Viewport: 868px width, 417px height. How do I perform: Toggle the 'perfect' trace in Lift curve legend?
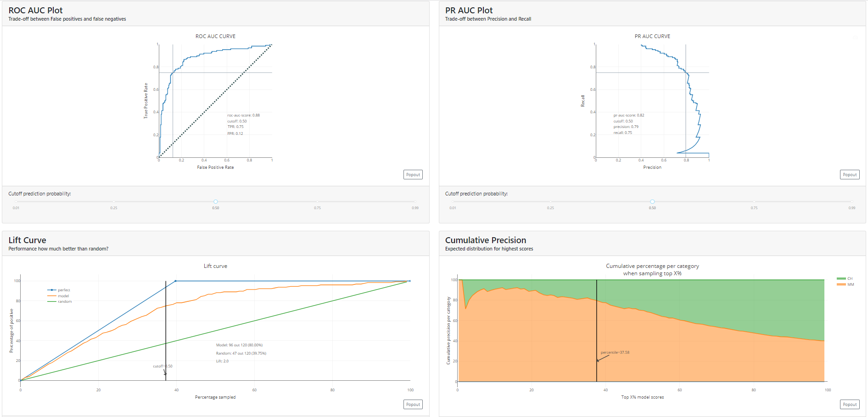(x=59, y=290)
